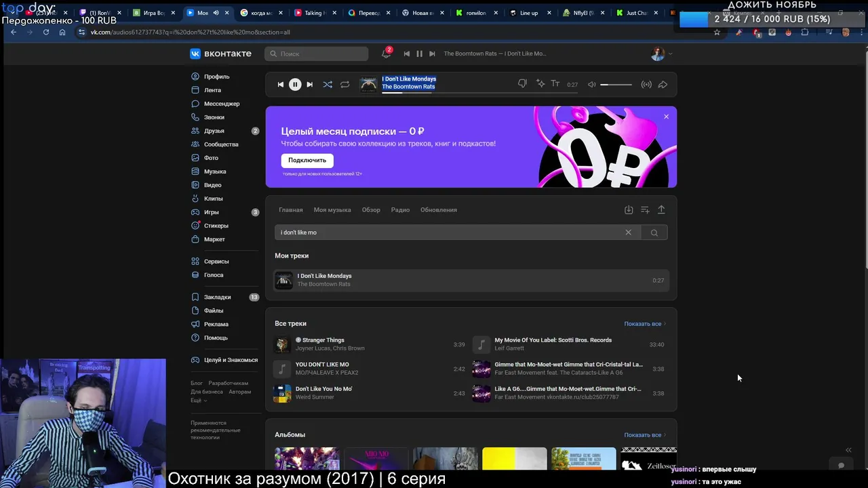868x488 pixels.
Task: Bookmark page with star icon in address bar
Action: [717, 32]
